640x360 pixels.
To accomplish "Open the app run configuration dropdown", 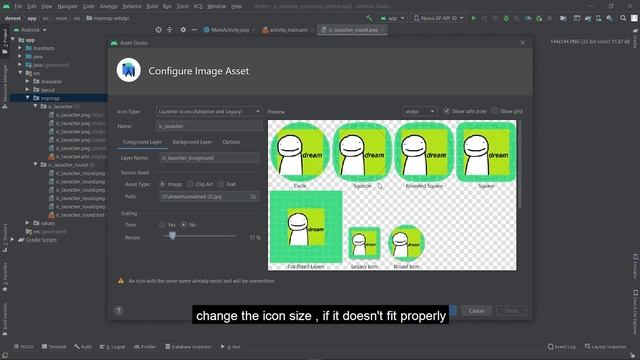I will tap(392, 18).
